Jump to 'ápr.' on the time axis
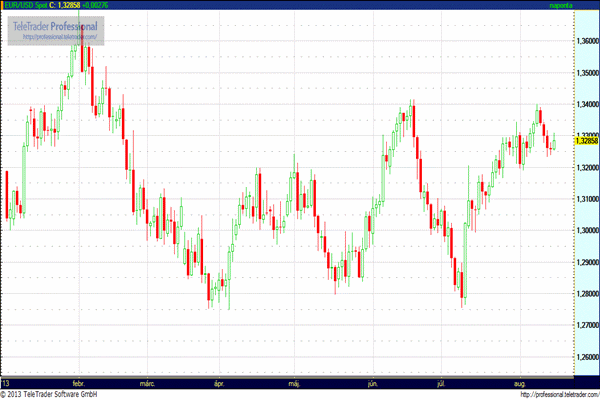 (x=219, y=383)
